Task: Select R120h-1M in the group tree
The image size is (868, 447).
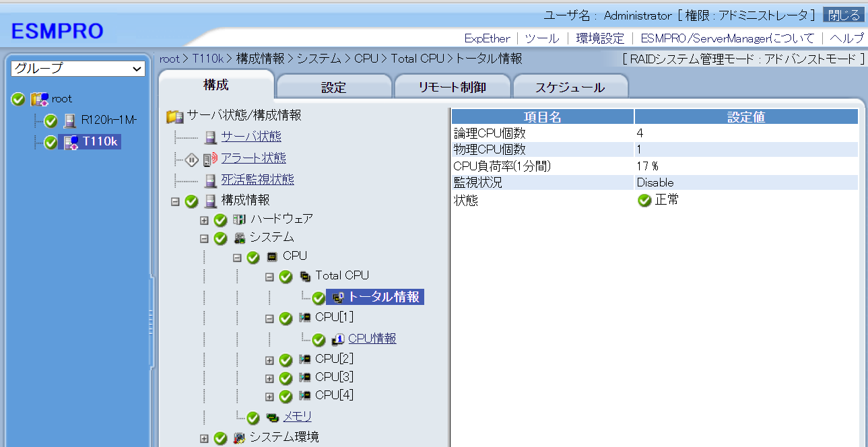Action: (x=108, y=121)
